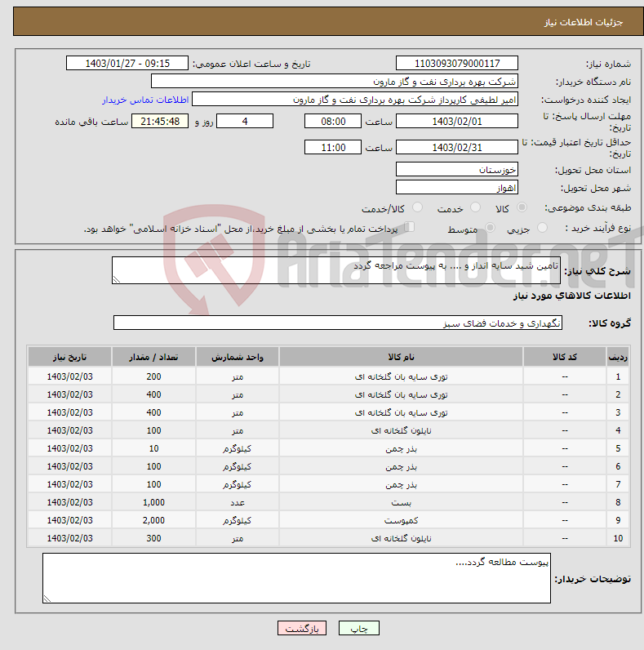Click the quantity 300 in row 10
Viewport: 644px width, 650px height.
pos(153,538)
